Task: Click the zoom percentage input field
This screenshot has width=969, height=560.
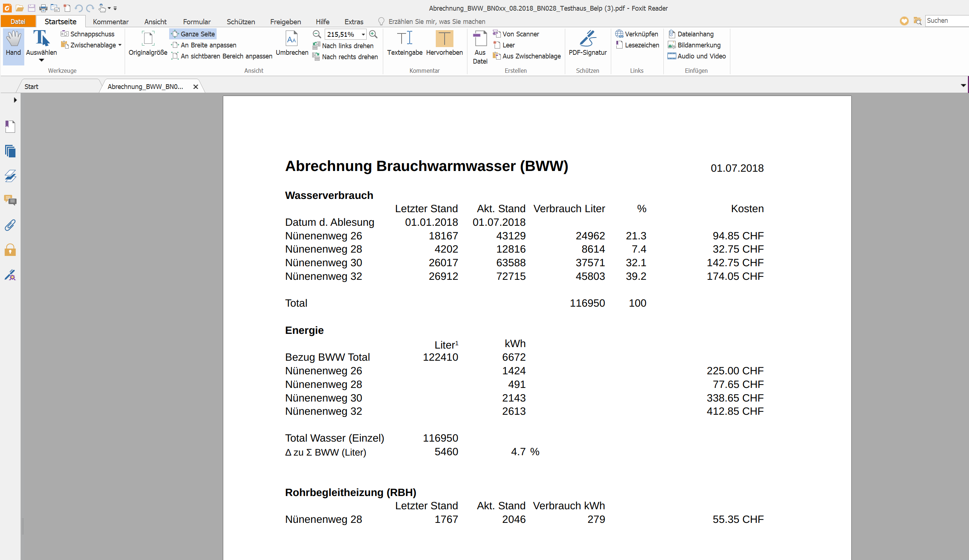Action: 342,34
